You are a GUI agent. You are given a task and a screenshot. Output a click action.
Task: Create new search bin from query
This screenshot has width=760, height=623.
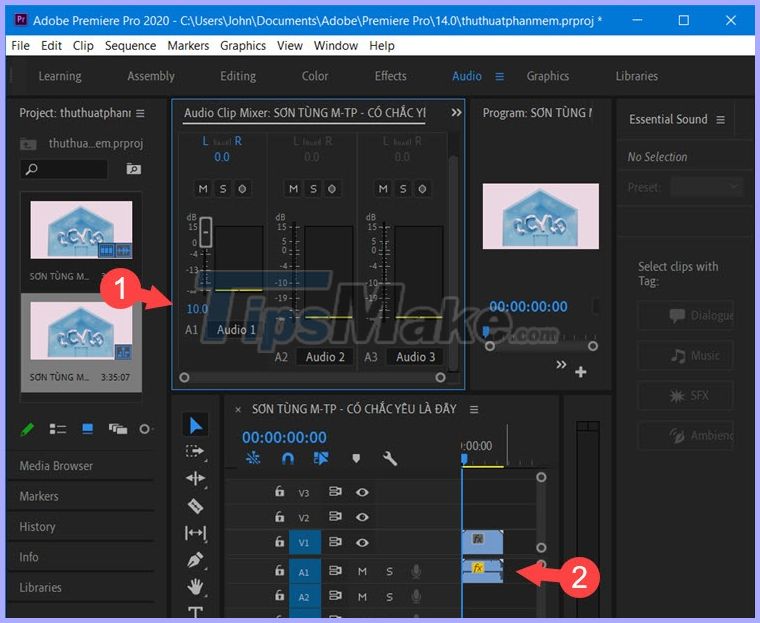pyautogui.click(x=133, y=169)
